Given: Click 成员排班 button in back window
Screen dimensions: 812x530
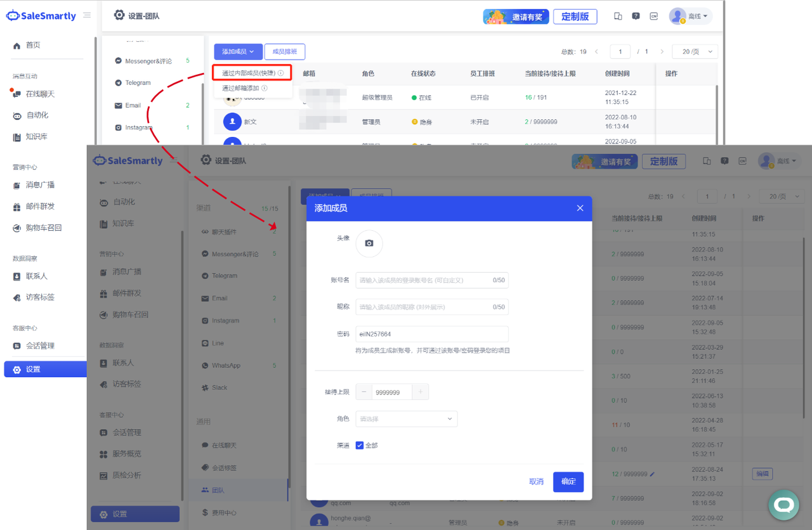Looking at the screenshot, I should [285, 51].
